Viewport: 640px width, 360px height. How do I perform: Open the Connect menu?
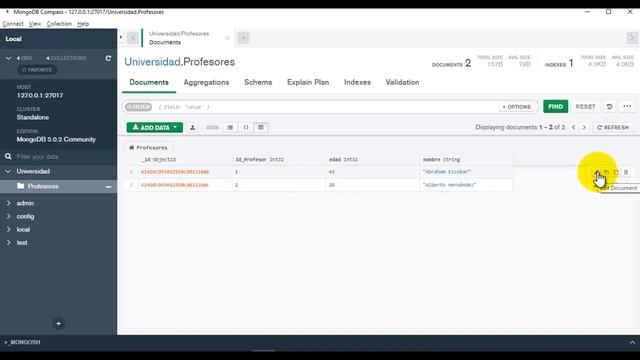point(13,24)
